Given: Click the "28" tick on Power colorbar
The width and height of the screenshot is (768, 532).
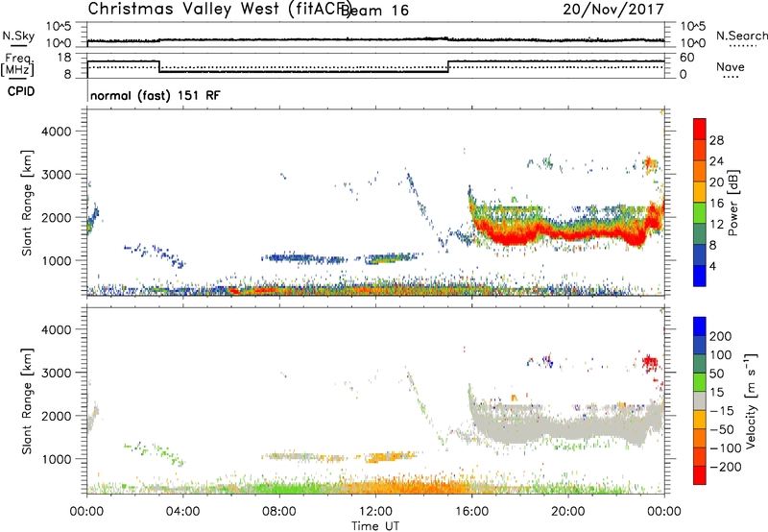Looking at the screenshot, I should [x=716, y=140].
